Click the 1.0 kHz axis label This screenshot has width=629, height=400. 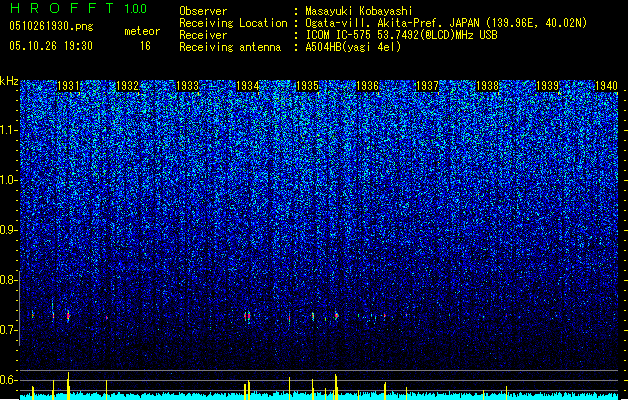pyautogui.click(x=9, y=180)
